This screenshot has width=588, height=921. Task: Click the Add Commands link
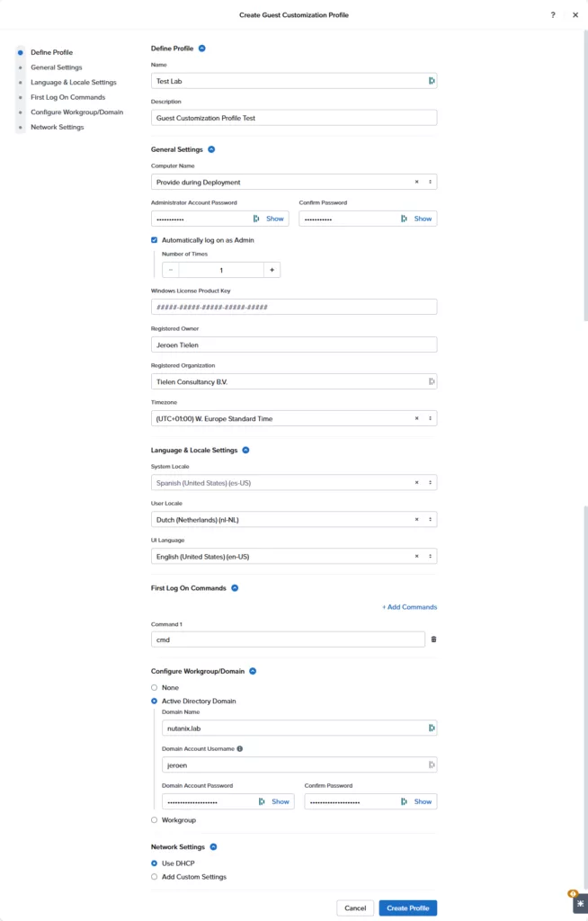(x=409, y=607)
